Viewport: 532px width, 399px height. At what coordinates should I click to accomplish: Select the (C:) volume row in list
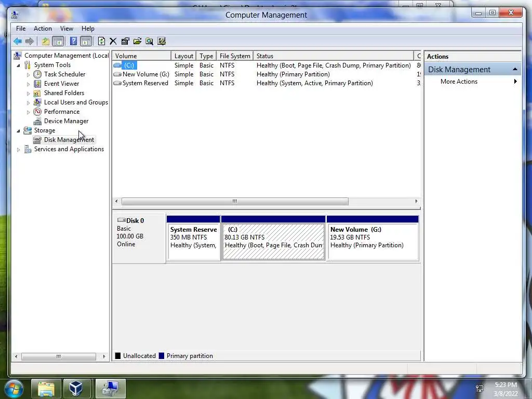click(267, 65)
